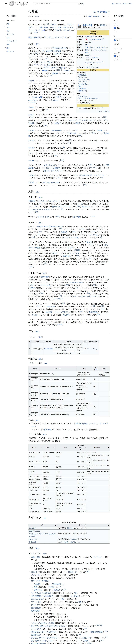
Task: Click the 検索 search button
Action: coord(81,4)
